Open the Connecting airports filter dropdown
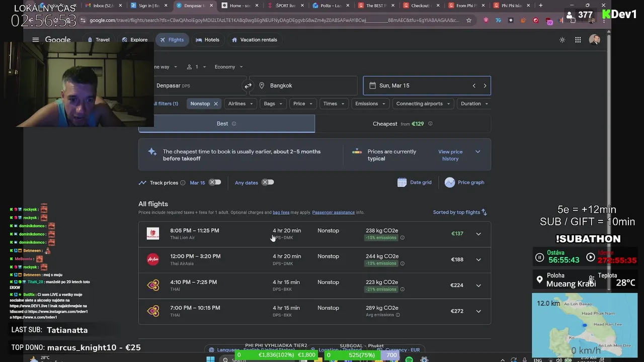Viewport: 644px width, 362px height. point(423,104)
